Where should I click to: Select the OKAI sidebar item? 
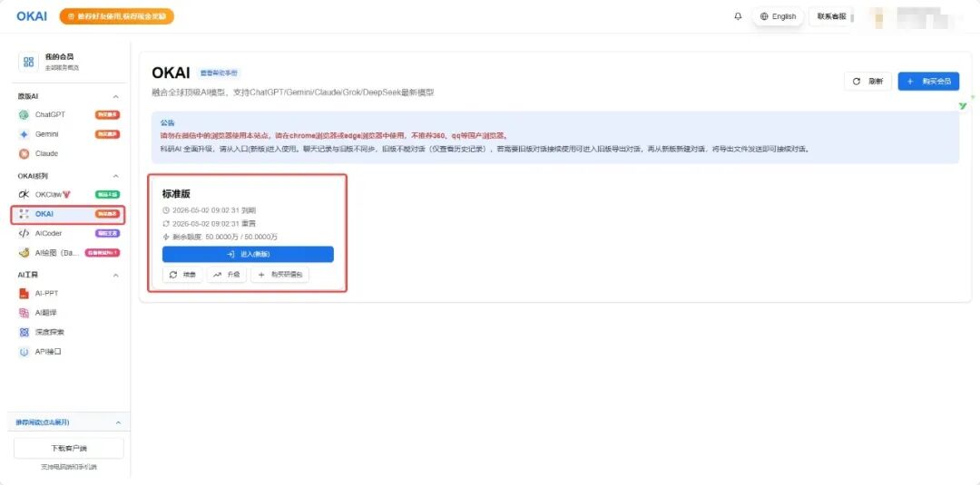pos(69,214)
